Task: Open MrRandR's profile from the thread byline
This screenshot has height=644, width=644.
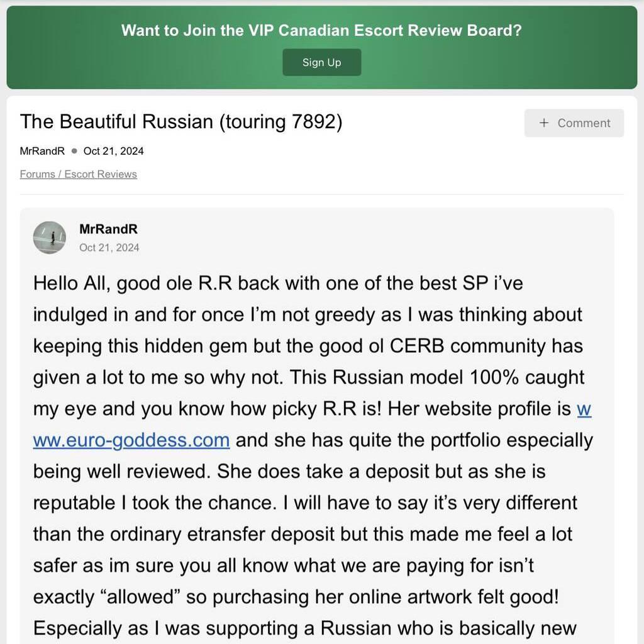Action: [x=42, y=151]
